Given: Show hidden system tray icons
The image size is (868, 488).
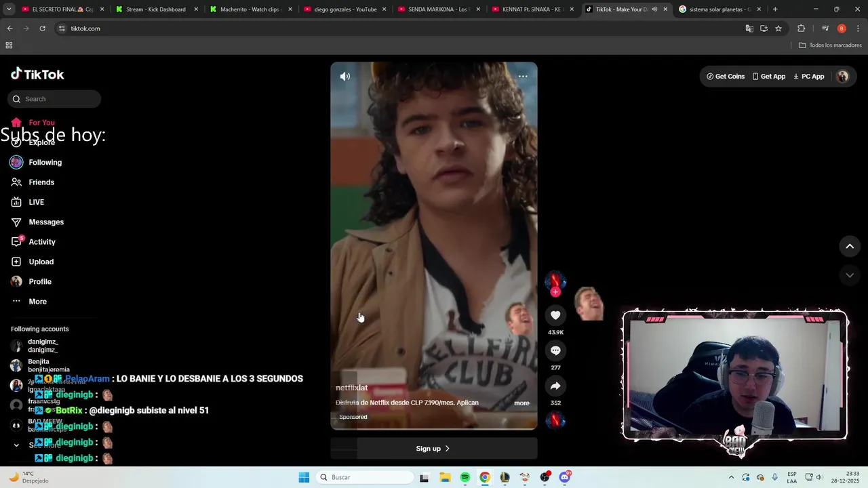Looking at the screenshot, I should pyautogui.click(x=731, y=477).
